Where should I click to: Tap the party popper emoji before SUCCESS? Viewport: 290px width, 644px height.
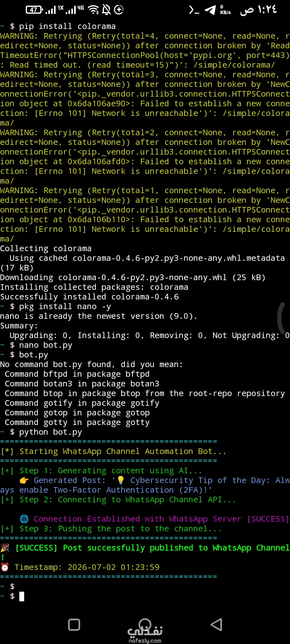pyautogui.click(x=5, y=548)
